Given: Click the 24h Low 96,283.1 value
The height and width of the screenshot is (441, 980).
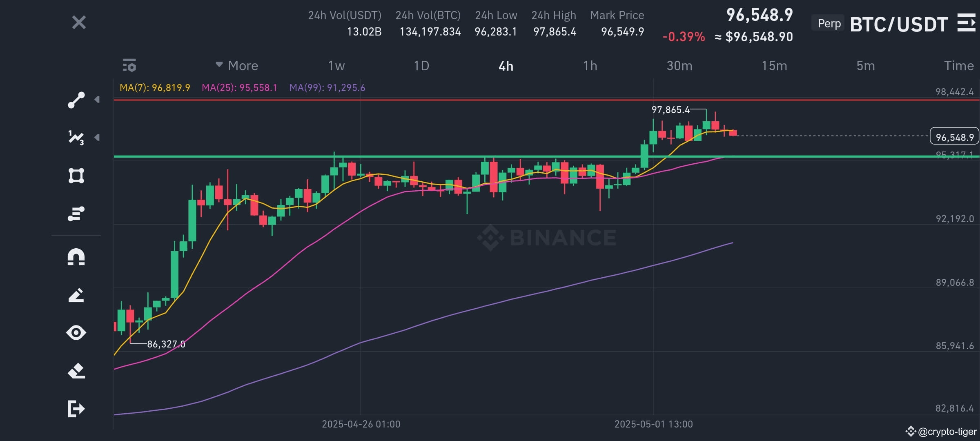Looking at the screenshot, I should pyautogui.click(x=496, y=31).
